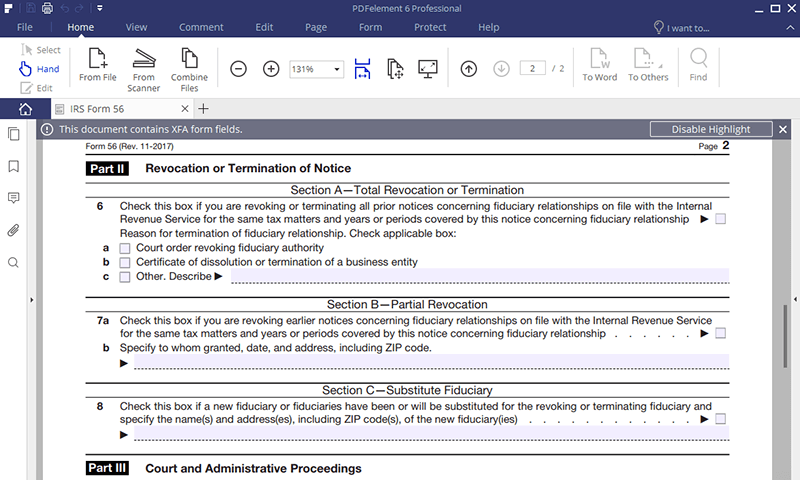Viewport: 800px width, 480px height.
Task: Click the Undo arrow in title bar
Action: pos(65,9)
